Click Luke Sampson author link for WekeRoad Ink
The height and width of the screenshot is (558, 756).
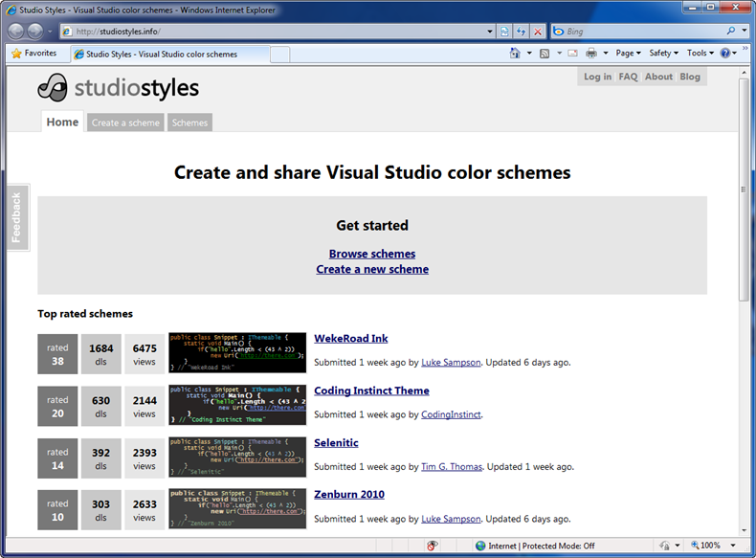[451, 362]
